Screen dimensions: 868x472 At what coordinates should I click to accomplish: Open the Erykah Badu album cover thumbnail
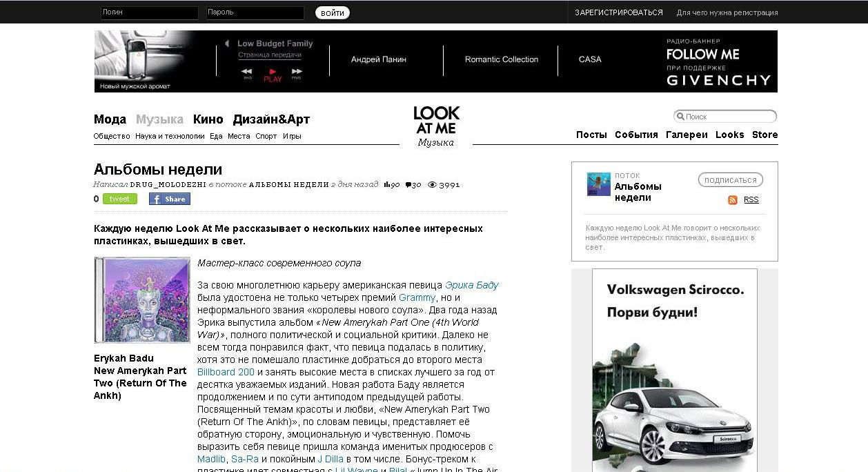tap(142, 300)
